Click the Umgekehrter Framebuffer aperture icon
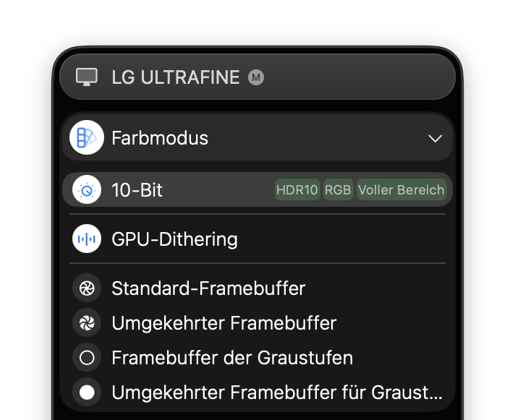Image resolution: width=515 pixels, height=420 pixels. coord(87,322)
